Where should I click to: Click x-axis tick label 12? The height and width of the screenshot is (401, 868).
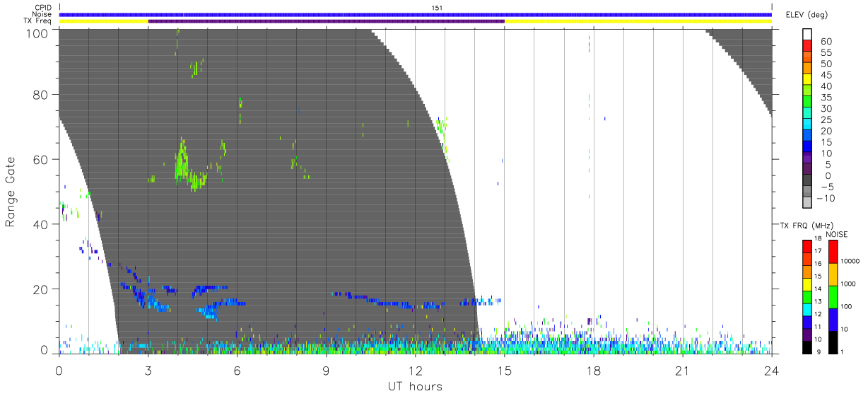tap(416, 371)
